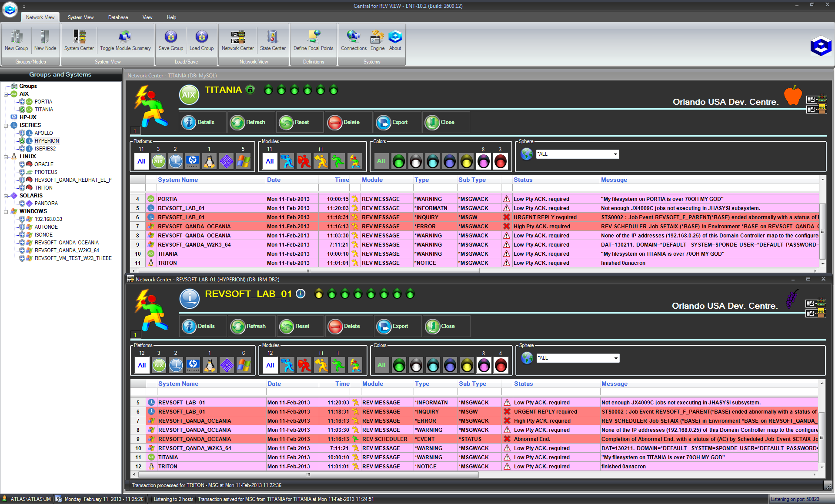The image size is (835, 504).
Task: Collapse the WINDOWS group node
Action: 6,211
